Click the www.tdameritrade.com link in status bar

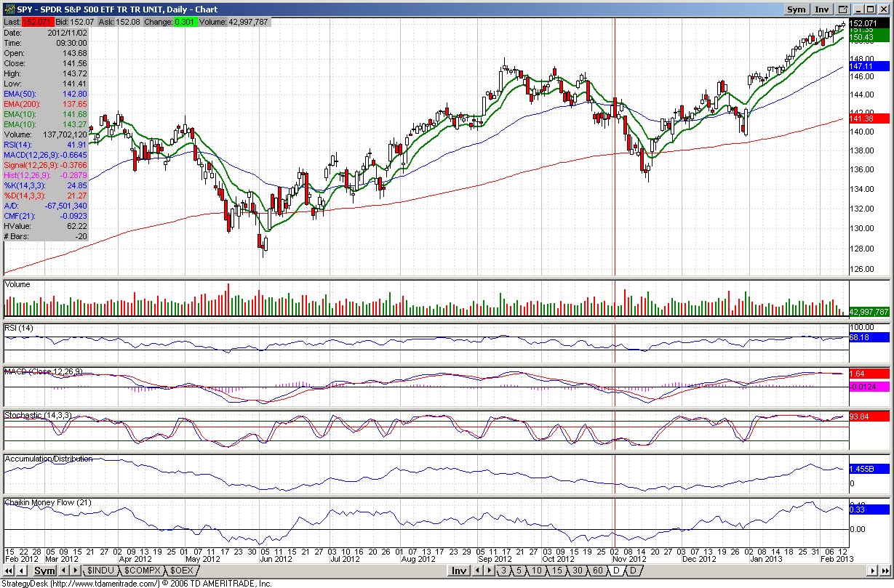tap(104, 583)
